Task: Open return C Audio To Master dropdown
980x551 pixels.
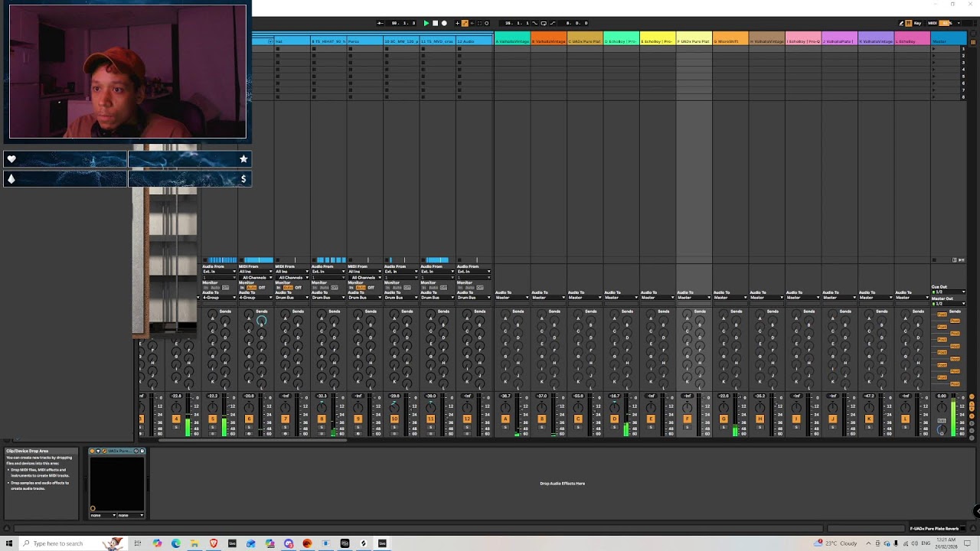Action: click(x=584, y=298)
